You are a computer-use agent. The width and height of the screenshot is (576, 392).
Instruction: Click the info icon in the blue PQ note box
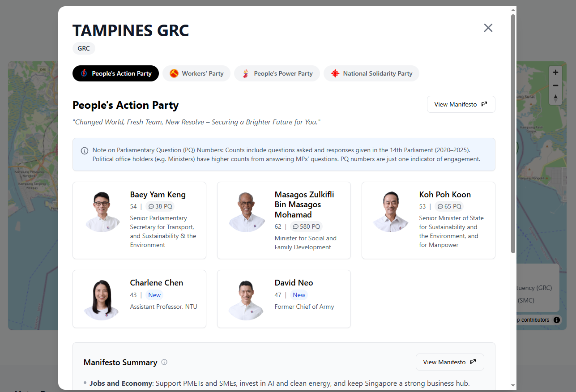coord(85,151)
